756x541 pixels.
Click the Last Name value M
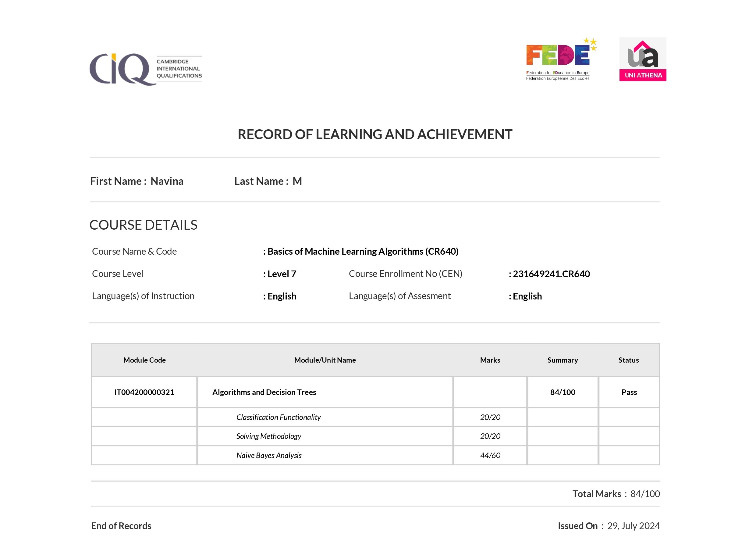pos(297,181)
